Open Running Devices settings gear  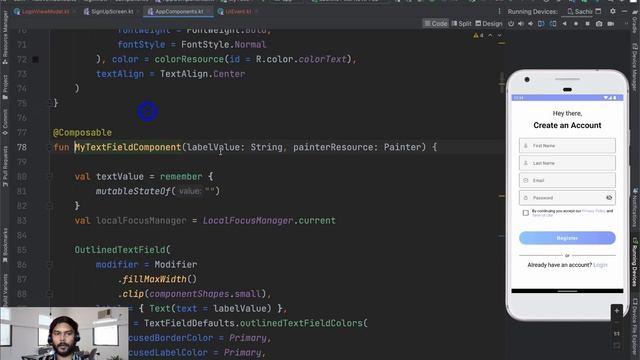pos(613,11)
